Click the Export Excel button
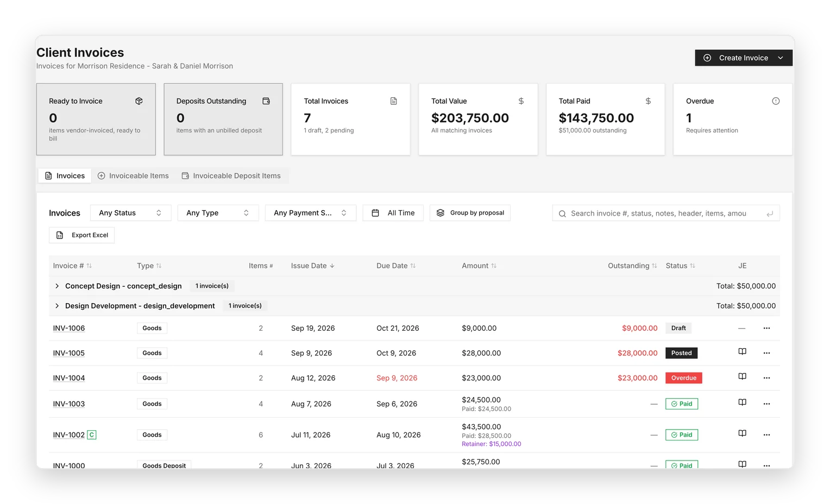 click(x=81, y=235)
